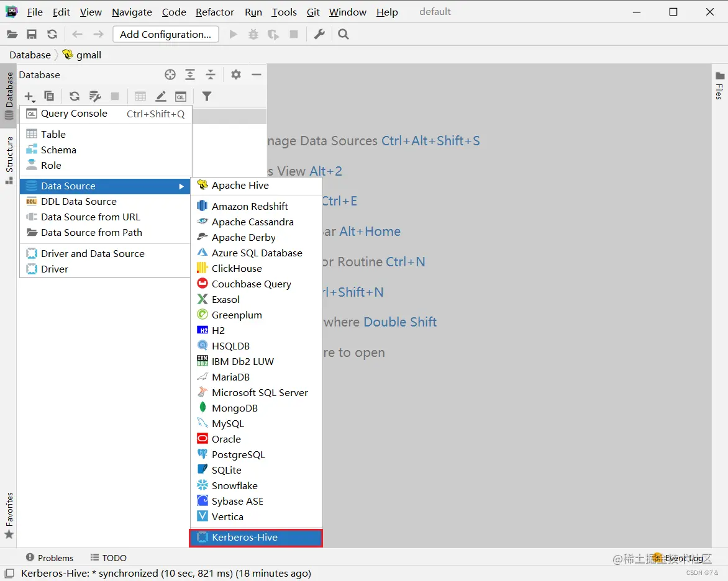Click Jump to Query Console icon
Viewport: 728px width, 581px height.
(x=181, y=96)
